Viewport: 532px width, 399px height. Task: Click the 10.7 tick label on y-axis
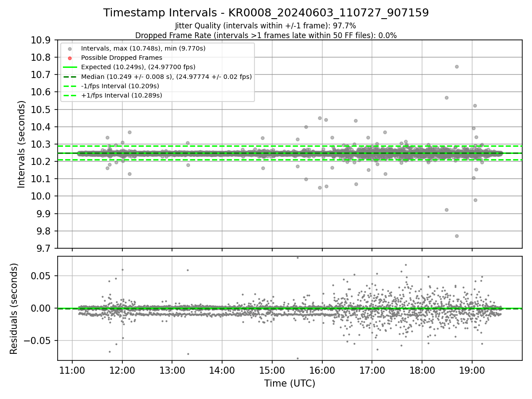(41, 74)
